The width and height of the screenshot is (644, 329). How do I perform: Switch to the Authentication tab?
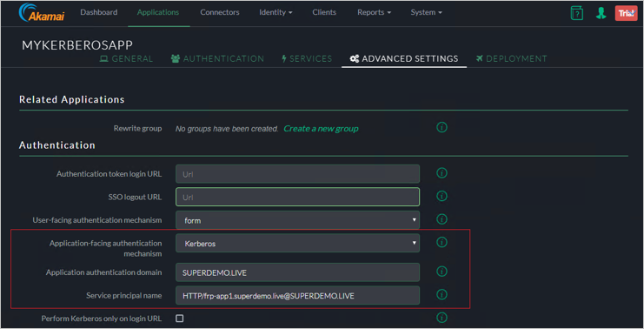click(x=217, y=59)
